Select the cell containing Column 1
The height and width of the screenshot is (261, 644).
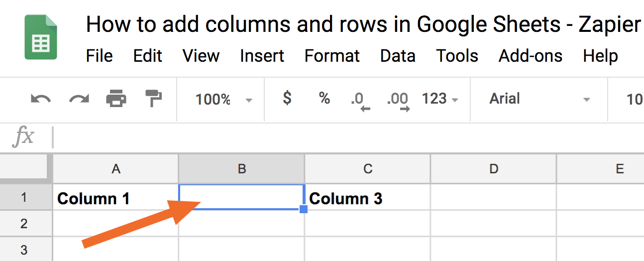coord(116,197)
